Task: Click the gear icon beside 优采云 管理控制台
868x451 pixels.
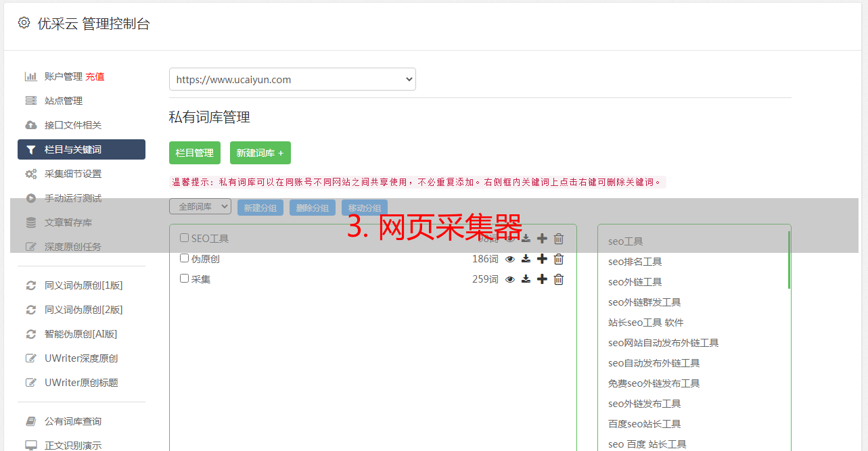Action: [24, 23]
